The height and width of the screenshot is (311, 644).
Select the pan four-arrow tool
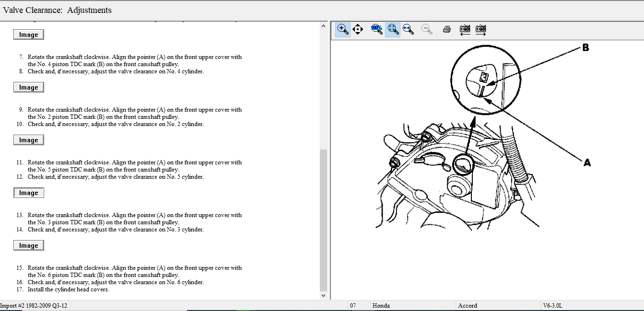pyautogui.click(x=358, y=30)
